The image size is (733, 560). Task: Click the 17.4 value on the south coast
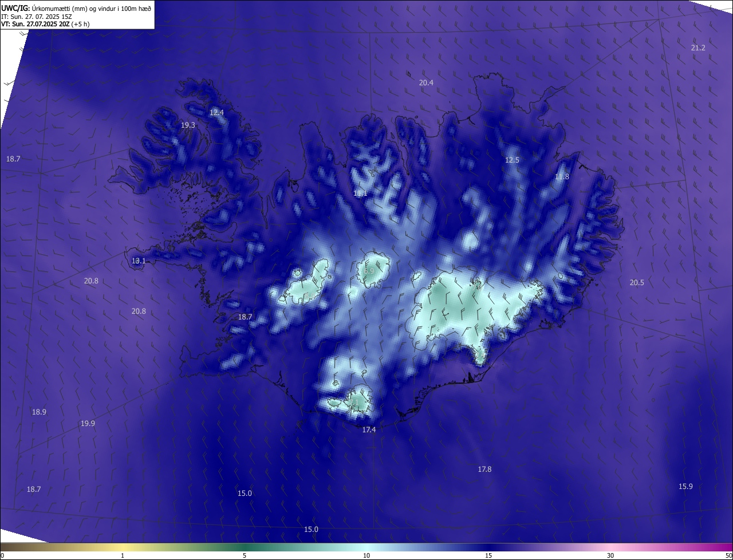tap(369, 429)
